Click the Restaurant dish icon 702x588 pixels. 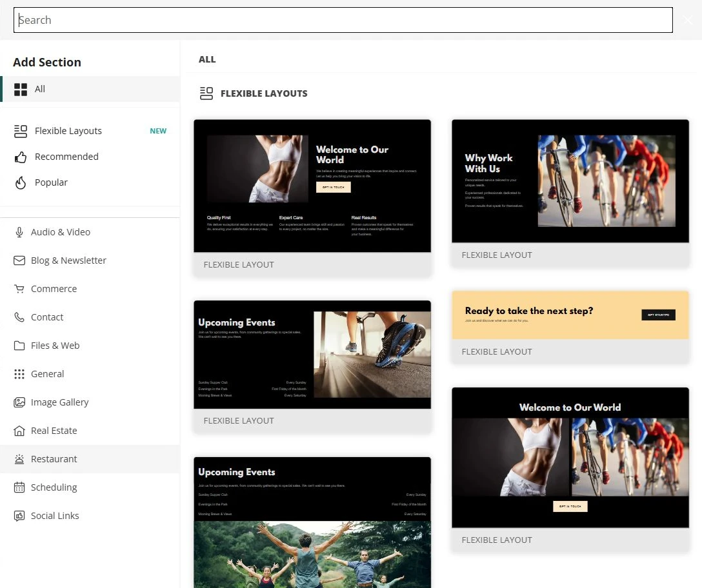point(19,459)
